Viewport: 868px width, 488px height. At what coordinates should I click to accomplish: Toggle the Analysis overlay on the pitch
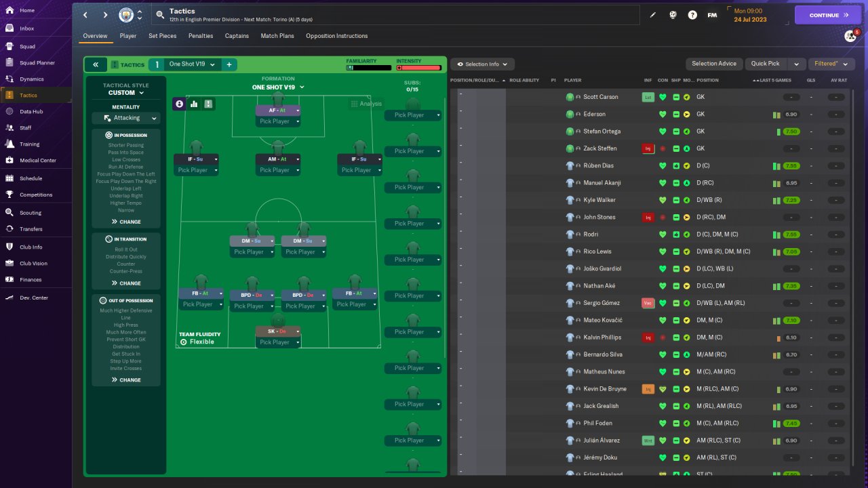pos(366,104)
